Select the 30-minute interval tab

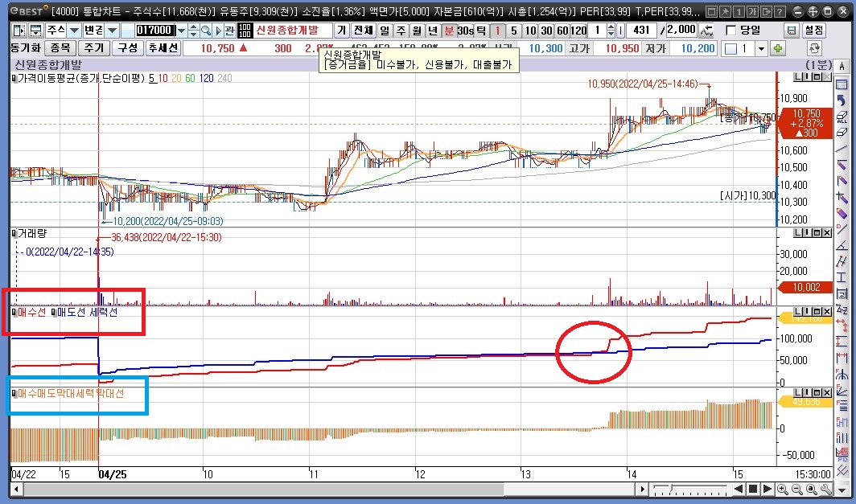click(x=546, y=30)
